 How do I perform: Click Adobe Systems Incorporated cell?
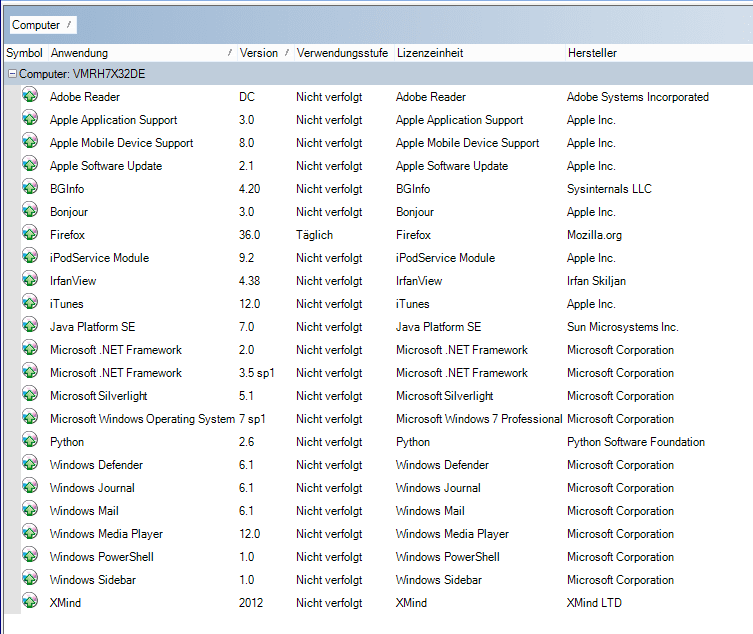point(638,97)
